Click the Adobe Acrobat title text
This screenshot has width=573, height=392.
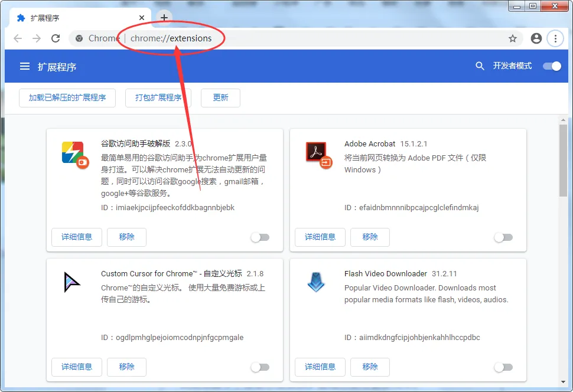coord(370,144)
